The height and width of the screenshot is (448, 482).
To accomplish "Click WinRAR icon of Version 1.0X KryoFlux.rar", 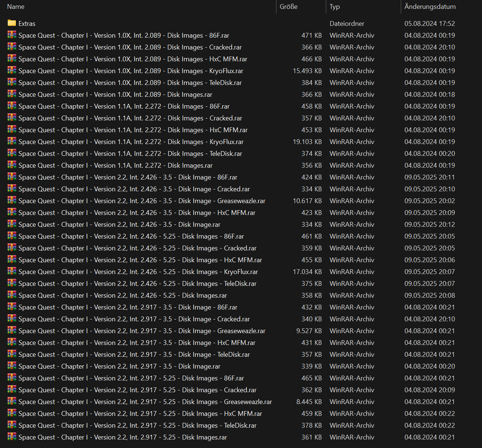I will pyautogui.click(x=12, y=70).
